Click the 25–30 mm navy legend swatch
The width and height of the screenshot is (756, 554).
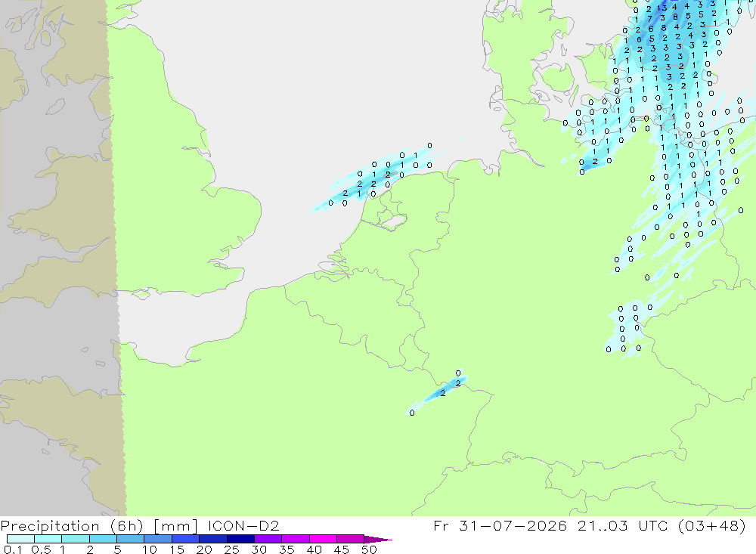click(x=240, y=539)
